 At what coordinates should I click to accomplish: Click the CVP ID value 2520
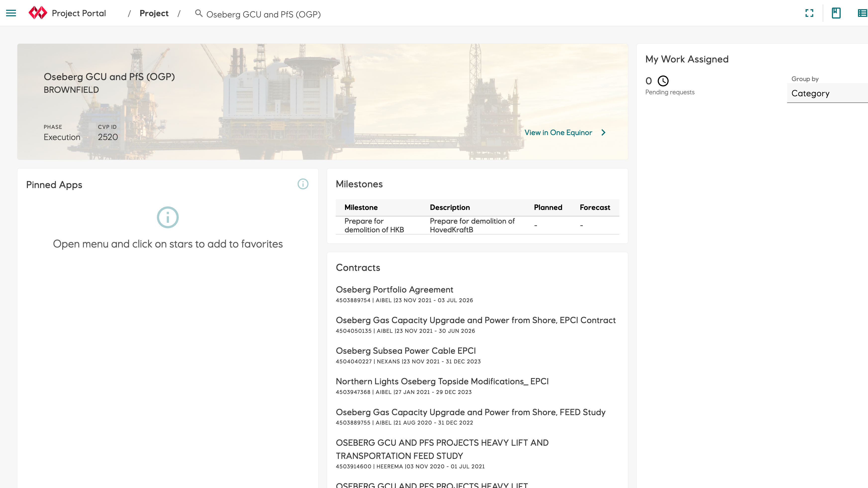point(108,137)
